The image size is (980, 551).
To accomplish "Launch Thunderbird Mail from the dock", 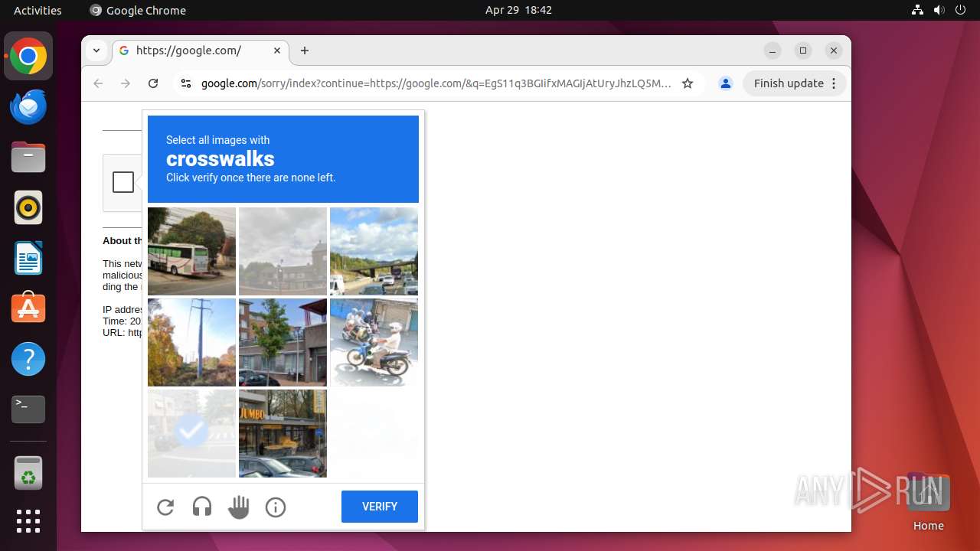I will pyautogui.click(x=28, y=106).
